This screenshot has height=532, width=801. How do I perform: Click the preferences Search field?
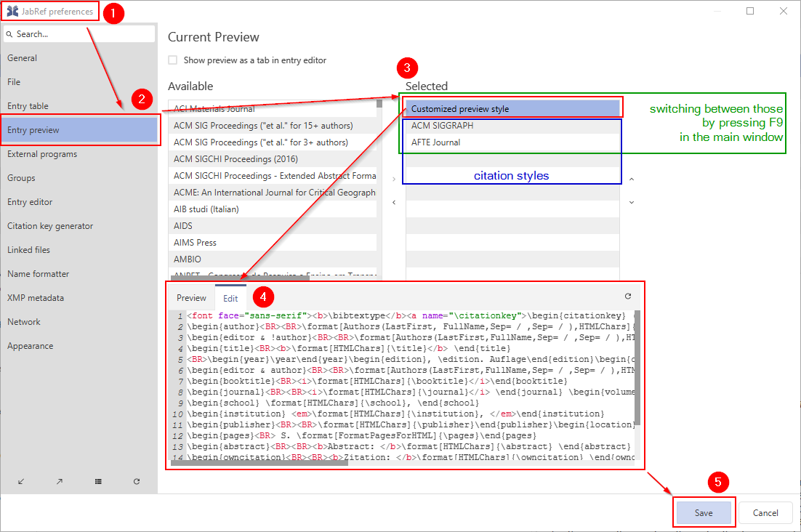pyautogui.click(x=80, y=34)
